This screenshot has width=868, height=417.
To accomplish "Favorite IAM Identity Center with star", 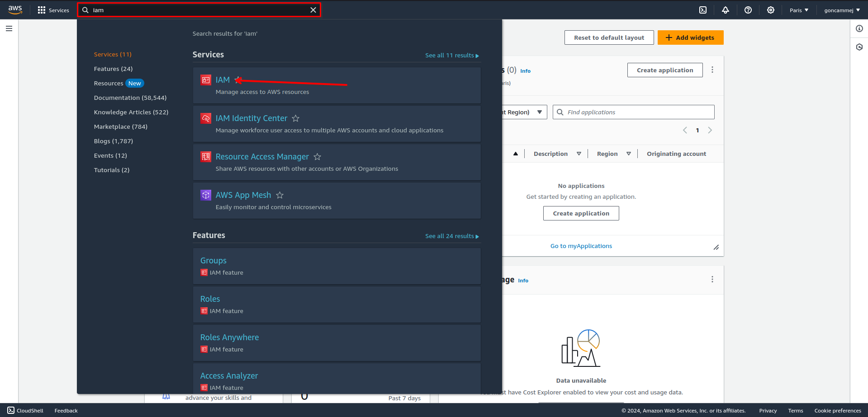I will (x=296, y=118).
